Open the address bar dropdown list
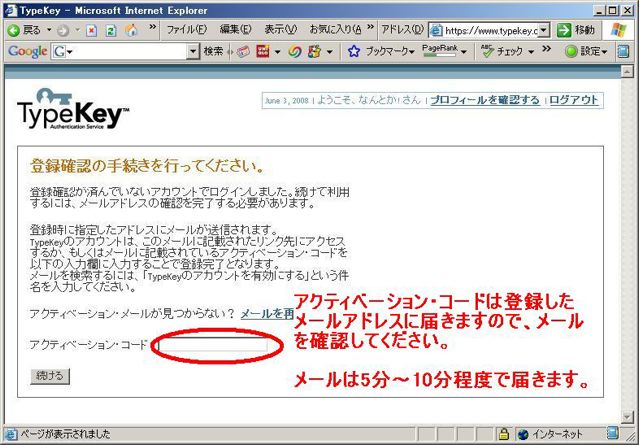This screenshot has height=445, width=639. pos(544,31)
